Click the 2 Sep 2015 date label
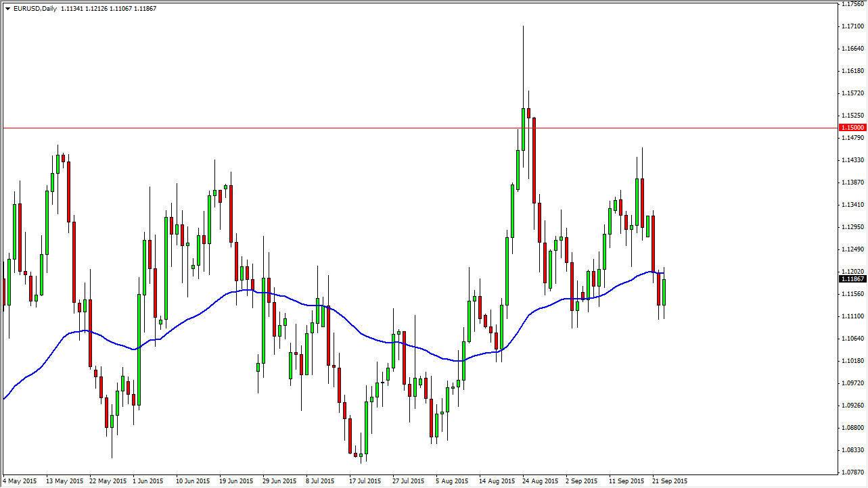Viewport: 868px width, 488px height. 581,481
